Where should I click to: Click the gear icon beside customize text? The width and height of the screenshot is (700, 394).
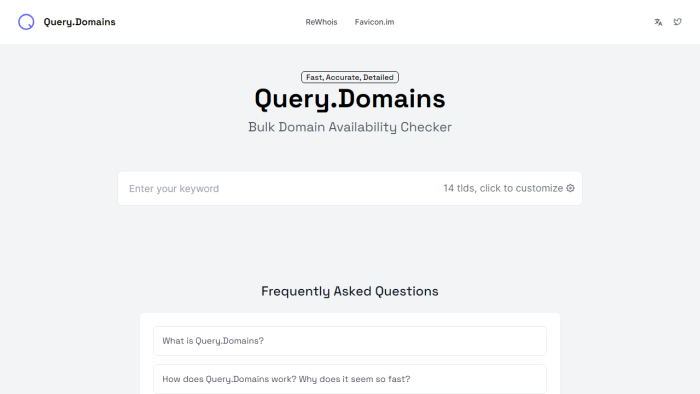[x=570, y=188]
